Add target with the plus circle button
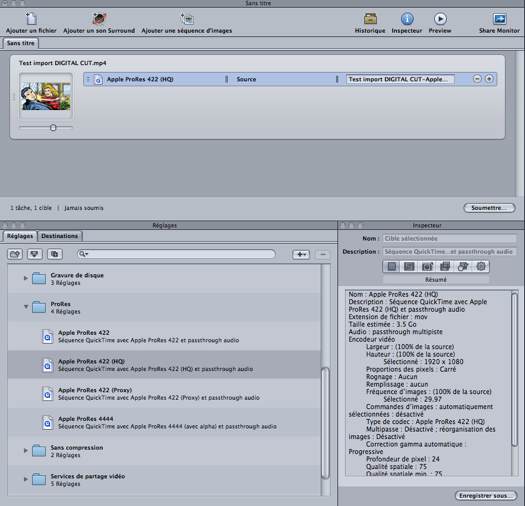Screen dimensions: 525x506 [489, 79]
